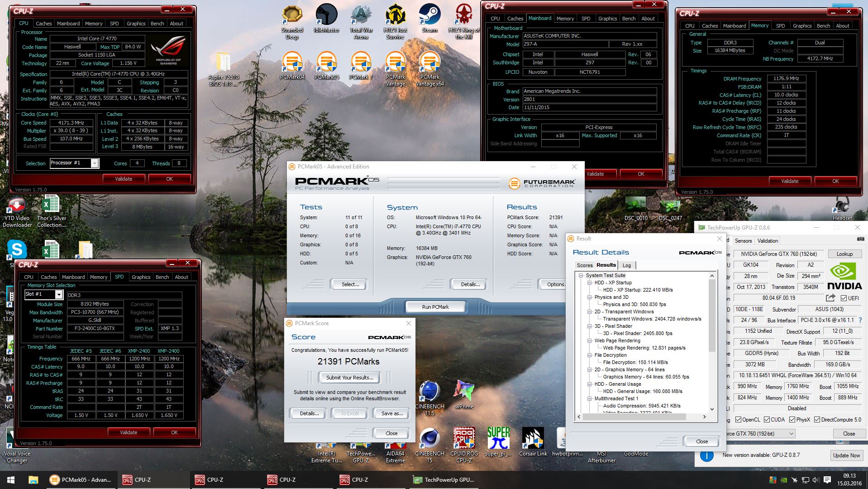
Task: Open the CINEBENCH 11.5 shortcut
Action: [429, 398]
